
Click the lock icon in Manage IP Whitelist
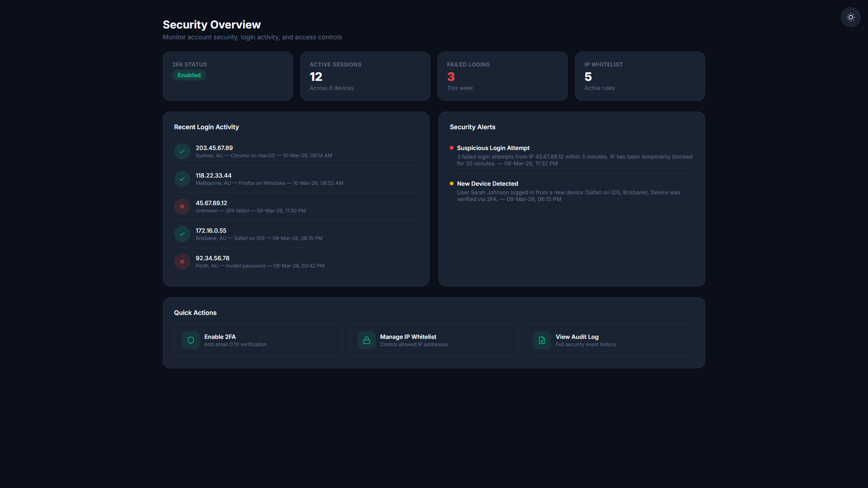tap(367, 340)
